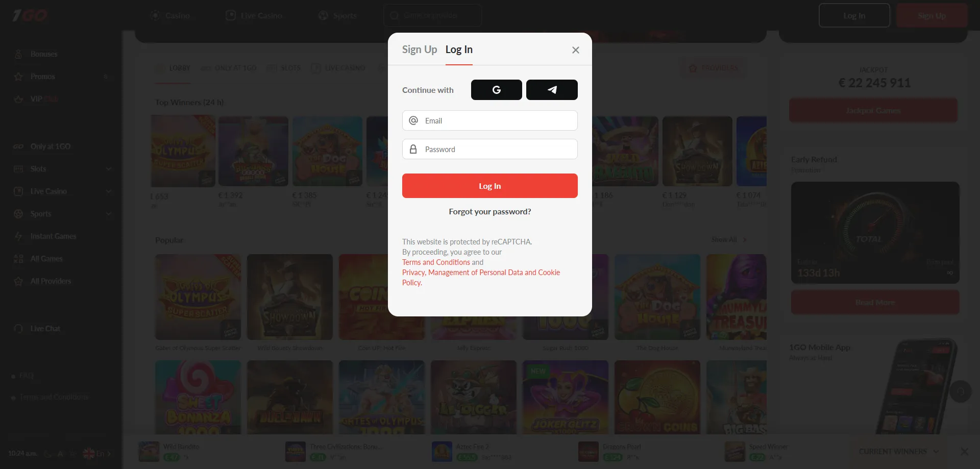Open sidebar Terms and Conditions link

54,397
